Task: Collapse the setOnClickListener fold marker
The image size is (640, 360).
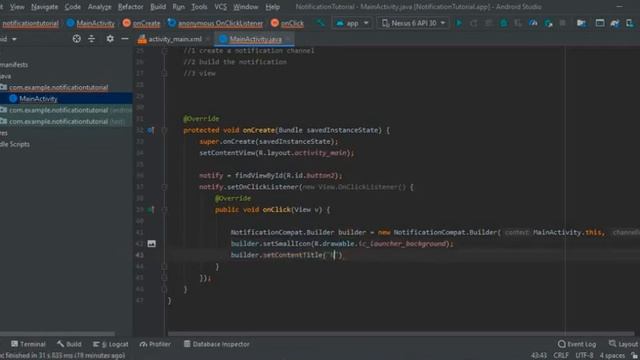Action: 164,187
